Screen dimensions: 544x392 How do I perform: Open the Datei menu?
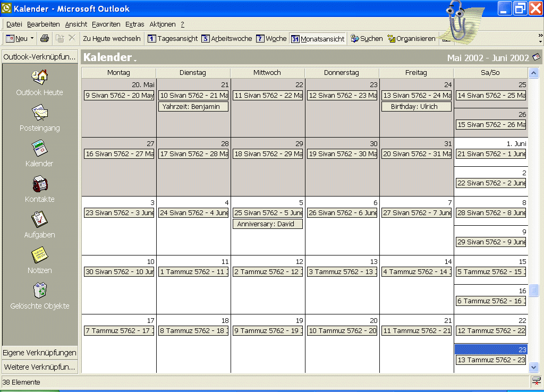coord(14,24)
